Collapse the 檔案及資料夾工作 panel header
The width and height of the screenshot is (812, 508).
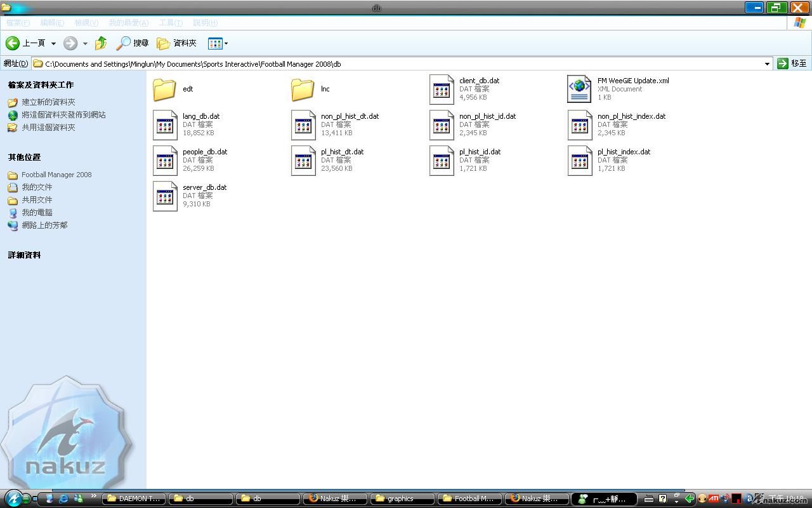[41, 85]
